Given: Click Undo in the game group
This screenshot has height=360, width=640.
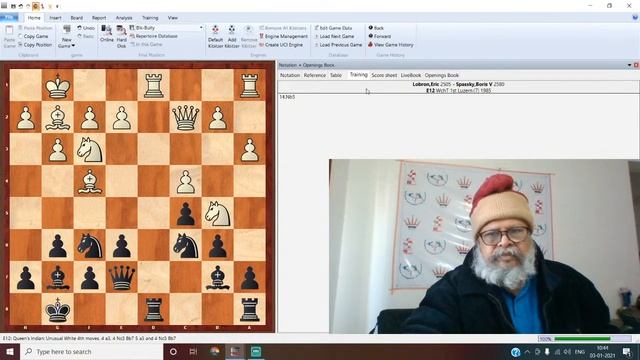Looking at the screenshot, I should coord(86,28).
